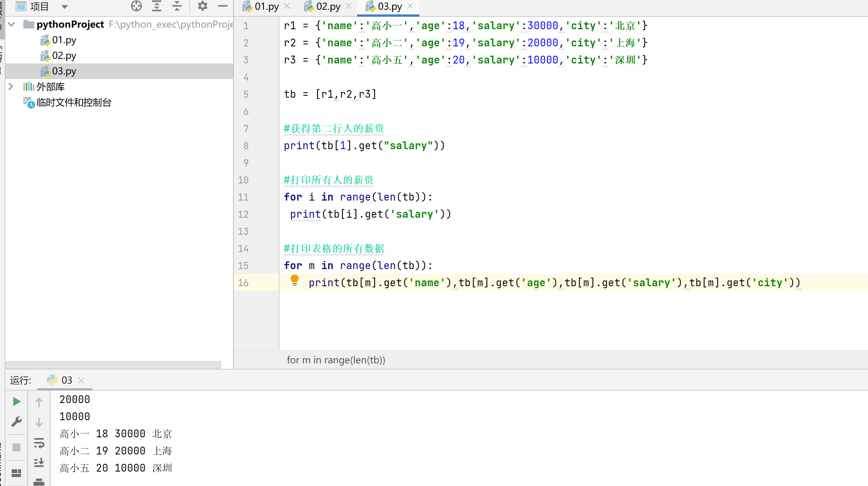The width and height of the screenshot is (868, 486).
Task: Open the 项目 view dropdown
Action: point(65,7)
